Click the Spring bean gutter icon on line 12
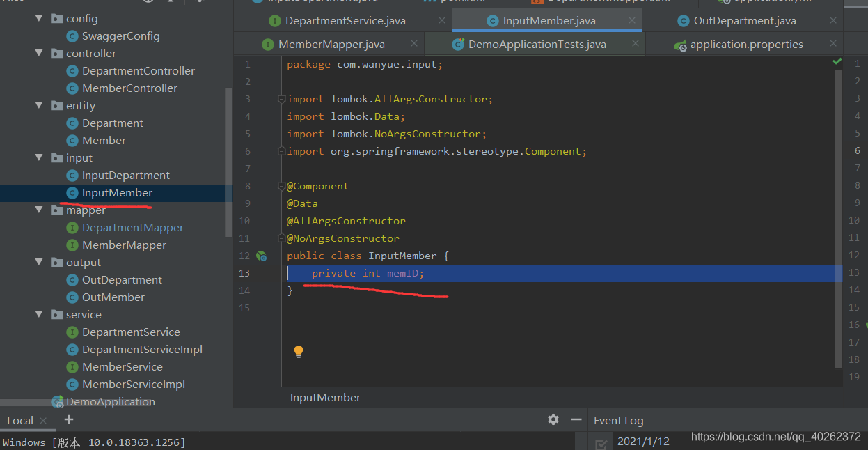Viewport: 868px width, 450px height. pos(262,256)
